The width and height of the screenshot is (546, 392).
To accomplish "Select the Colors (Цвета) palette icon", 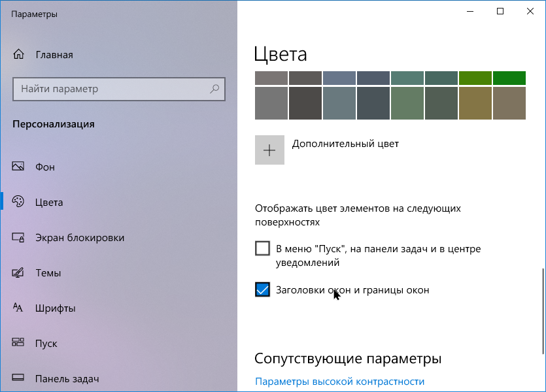I will click(18, 202).
